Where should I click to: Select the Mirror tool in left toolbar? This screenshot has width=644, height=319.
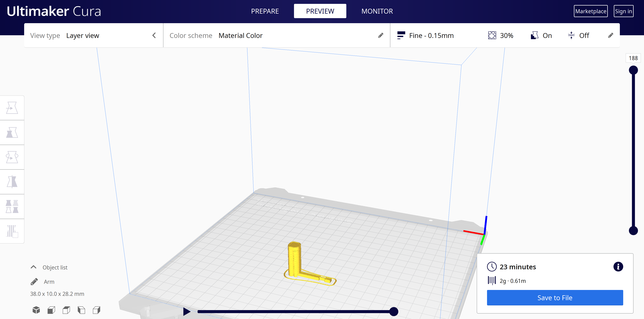pos(12,182)
